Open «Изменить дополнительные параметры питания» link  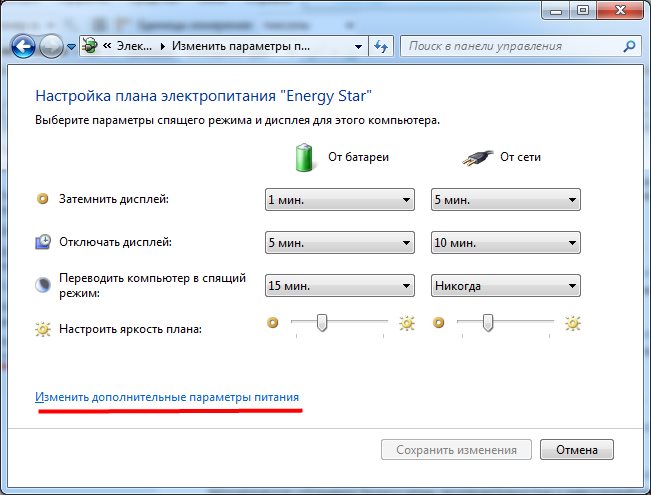coord(167,397)
